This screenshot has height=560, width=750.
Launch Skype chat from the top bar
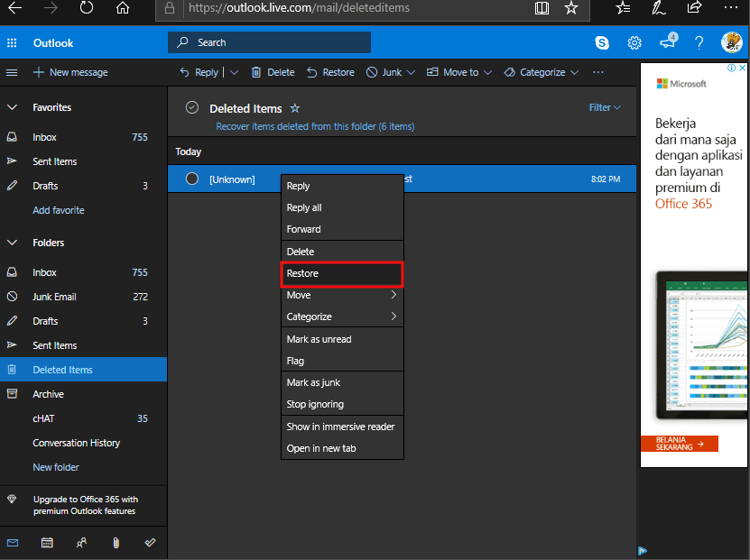(602, 42)
